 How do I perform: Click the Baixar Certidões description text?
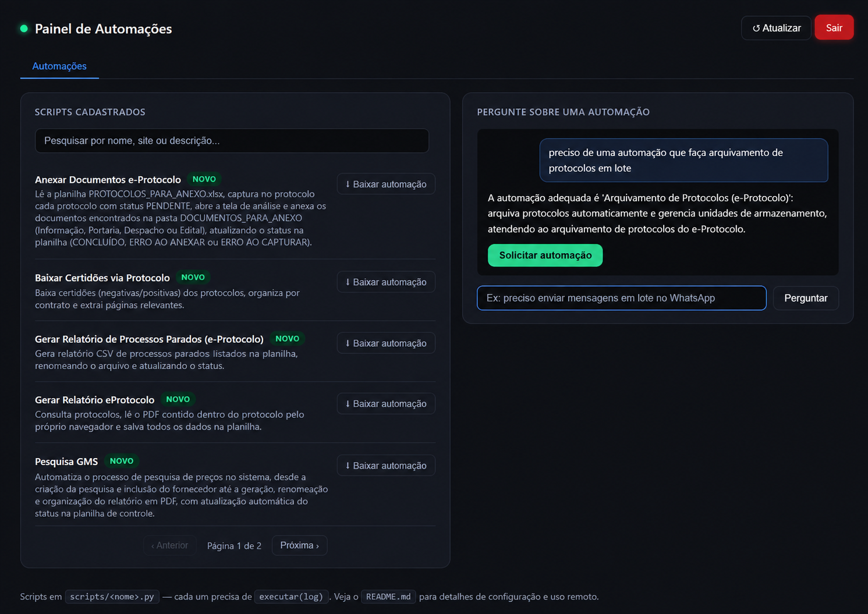[167, 299]
